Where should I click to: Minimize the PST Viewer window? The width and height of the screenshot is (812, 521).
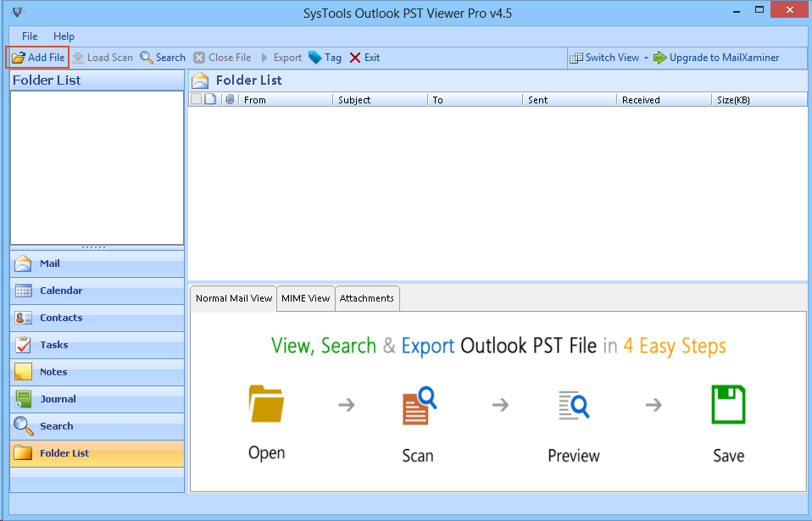(737, 11)
